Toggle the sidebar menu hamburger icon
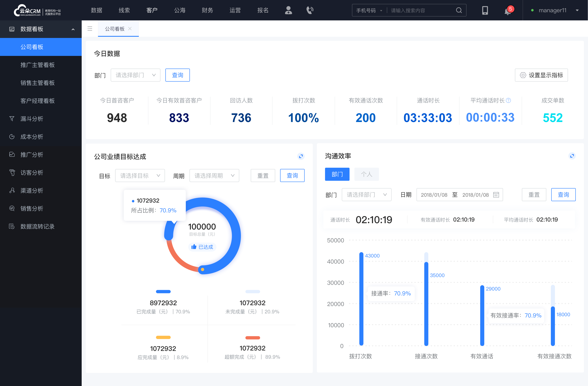 coord(90,29)
